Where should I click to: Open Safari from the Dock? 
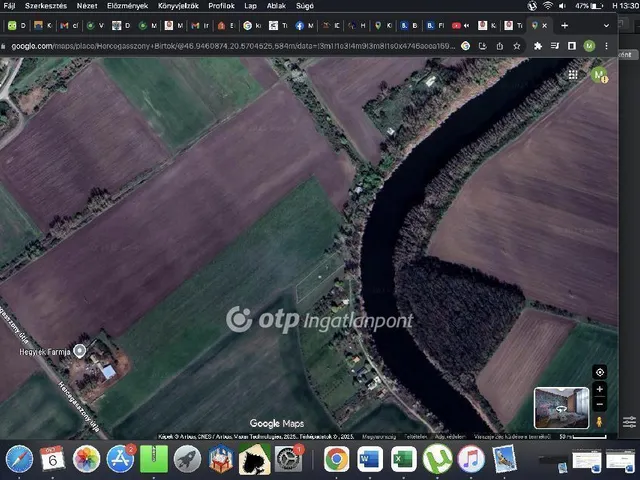click(x=19, y=459)
